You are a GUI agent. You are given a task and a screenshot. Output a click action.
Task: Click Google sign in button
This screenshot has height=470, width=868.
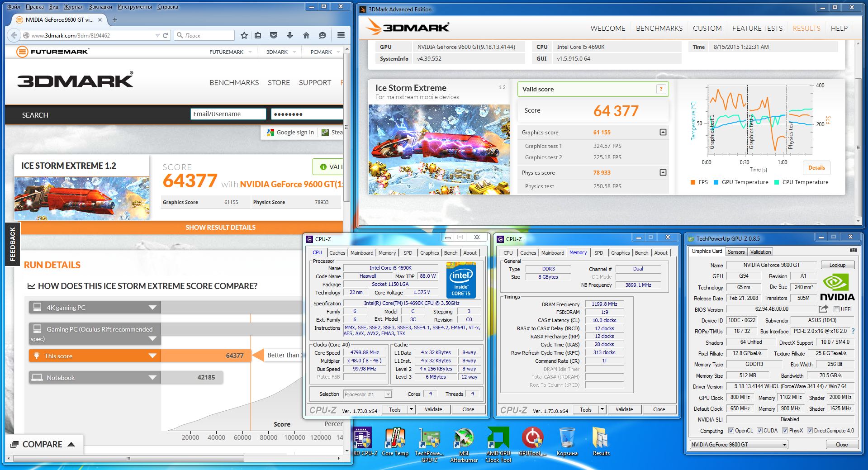pos(290,133)
